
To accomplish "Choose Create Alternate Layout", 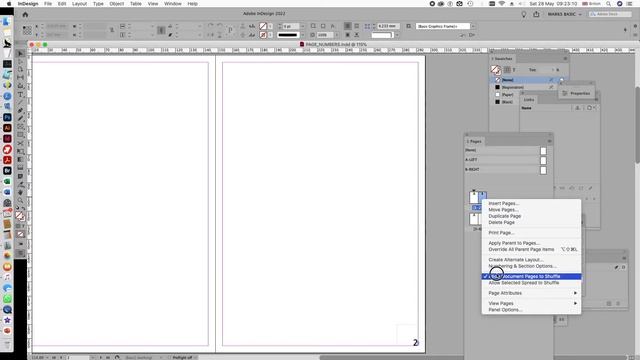I will coord(531,260).
